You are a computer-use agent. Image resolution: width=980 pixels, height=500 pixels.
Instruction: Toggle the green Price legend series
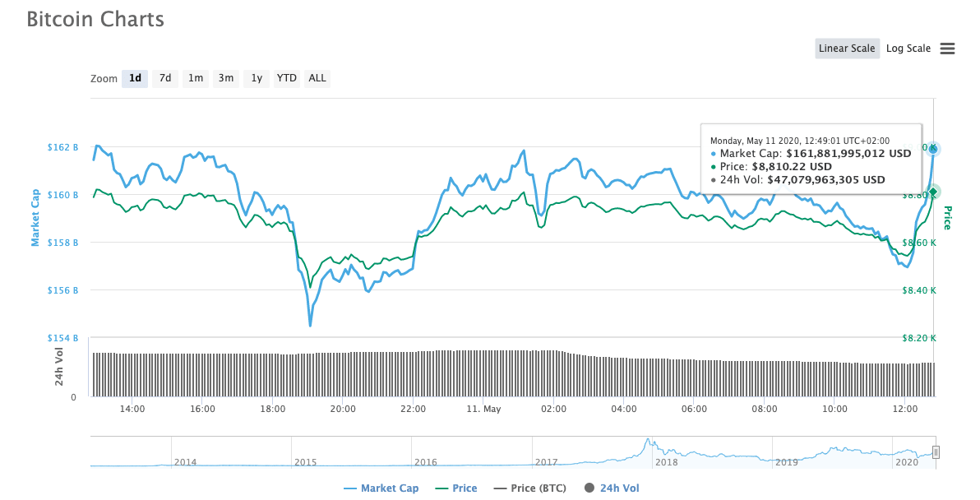pos(456,488)
